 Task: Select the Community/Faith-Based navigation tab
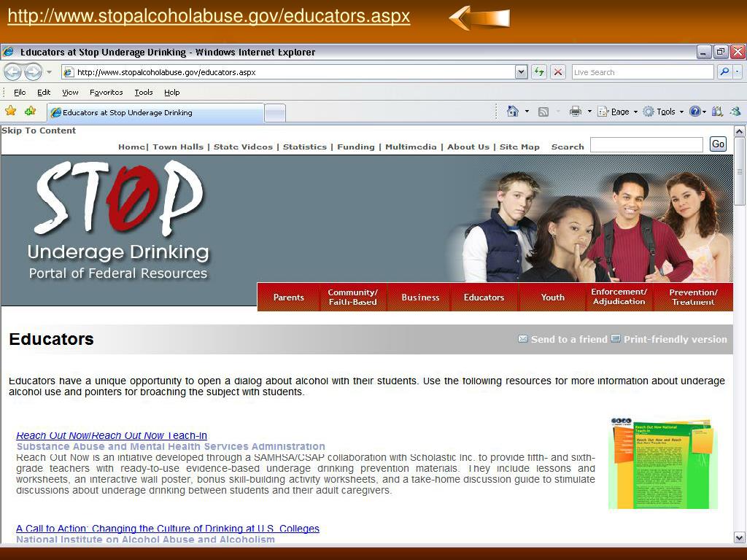click(x=352, y=297)
